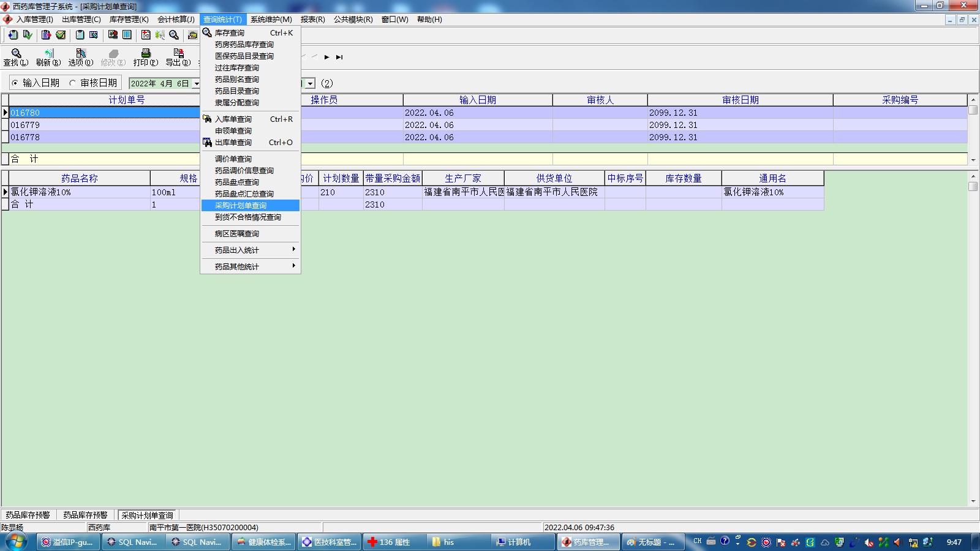The width and height of the screenshot is (980, 551).
Task: Click the 2310 amount in the 合计 row
Action: pyautogui.click(x=375, y=204)
